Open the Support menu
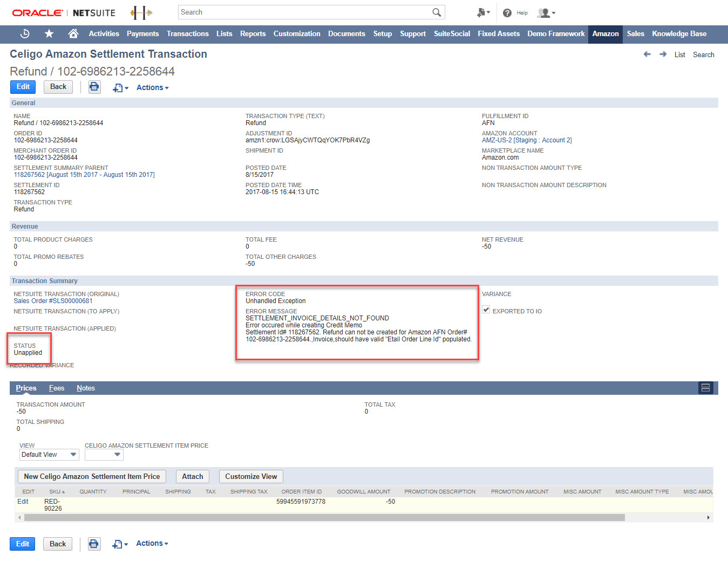 (x=413, y=33)
